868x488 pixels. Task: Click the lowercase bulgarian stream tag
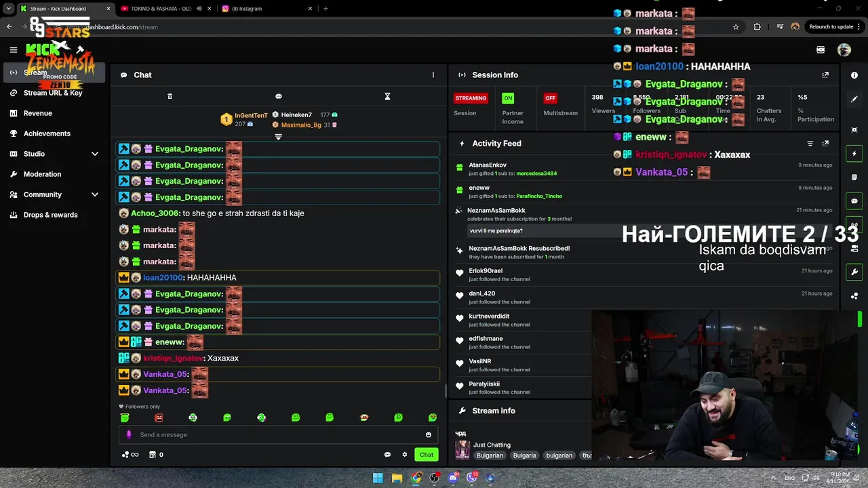point(559,455)
